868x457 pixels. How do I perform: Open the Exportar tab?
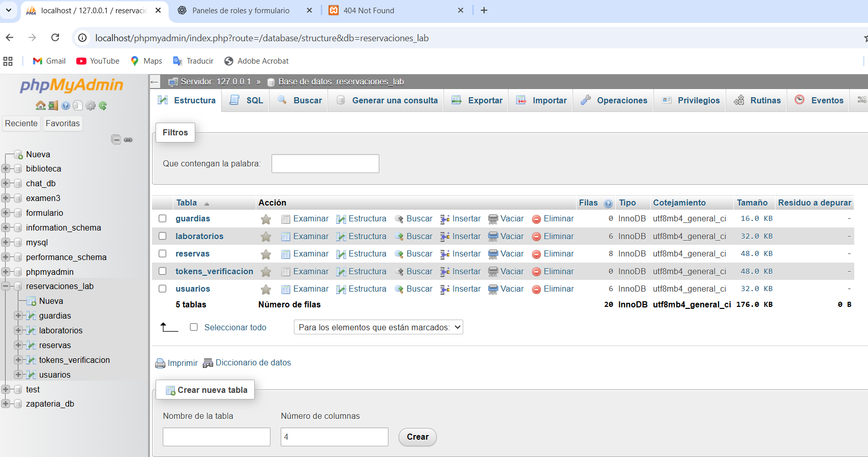pos(477,100)
